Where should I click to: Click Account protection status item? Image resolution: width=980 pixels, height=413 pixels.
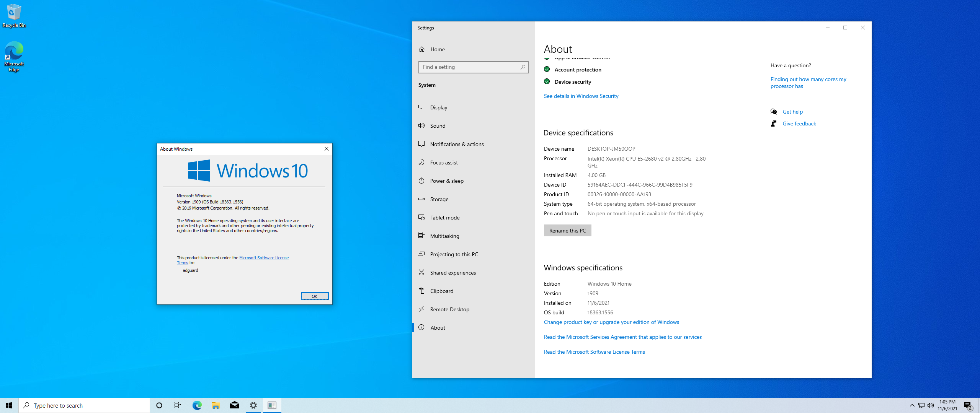coord(573,70)
